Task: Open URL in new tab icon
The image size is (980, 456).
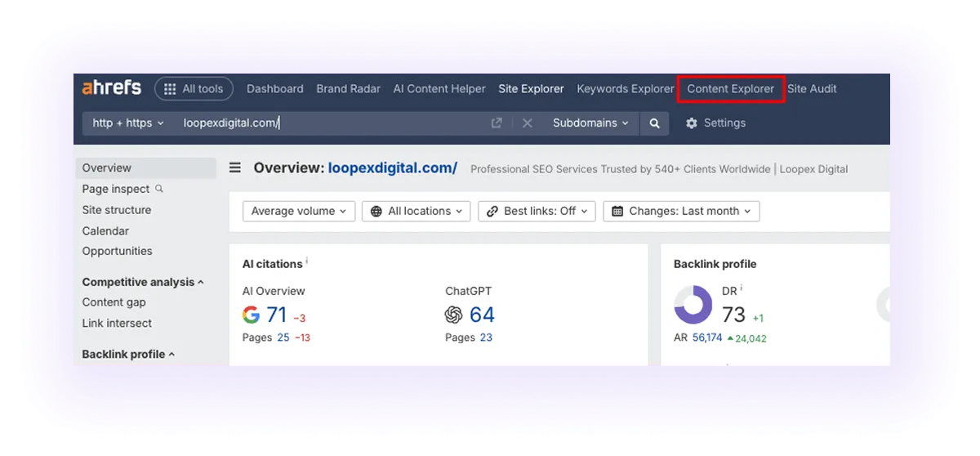Action: (x=497, y=123)
